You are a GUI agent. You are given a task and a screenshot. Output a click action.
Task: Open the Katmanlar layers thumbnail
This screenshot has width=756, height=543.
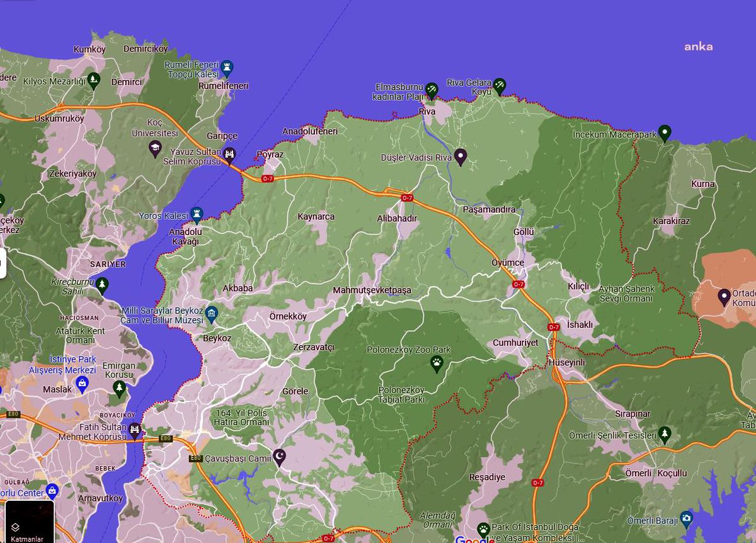[x=30, y=522]
